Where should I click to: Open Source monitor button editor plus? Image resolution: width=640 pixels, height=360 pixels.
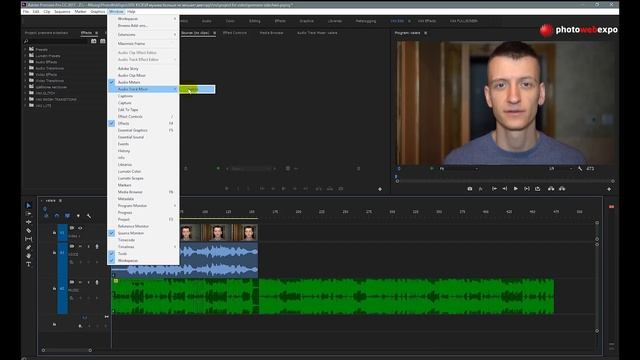tap(380, 189)
